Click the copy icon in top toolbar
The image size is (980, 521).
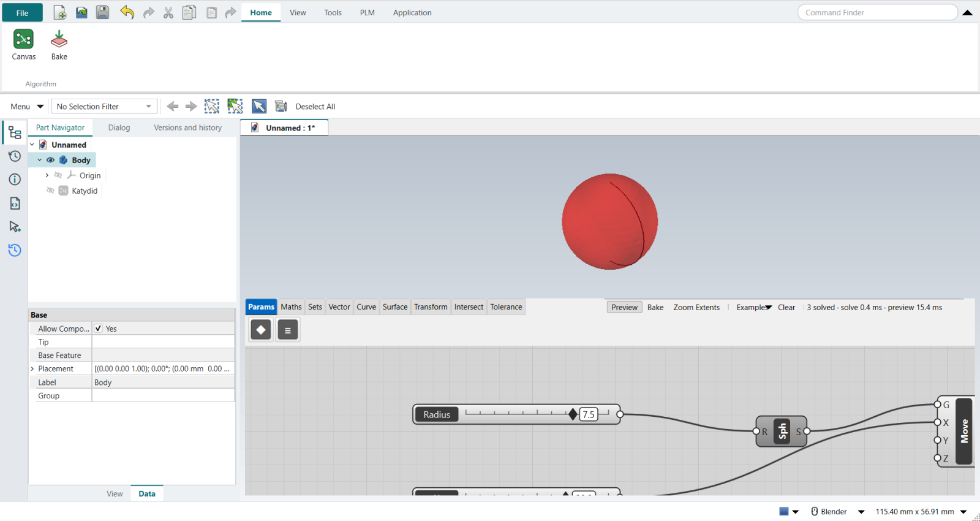(x=189, y=12)
